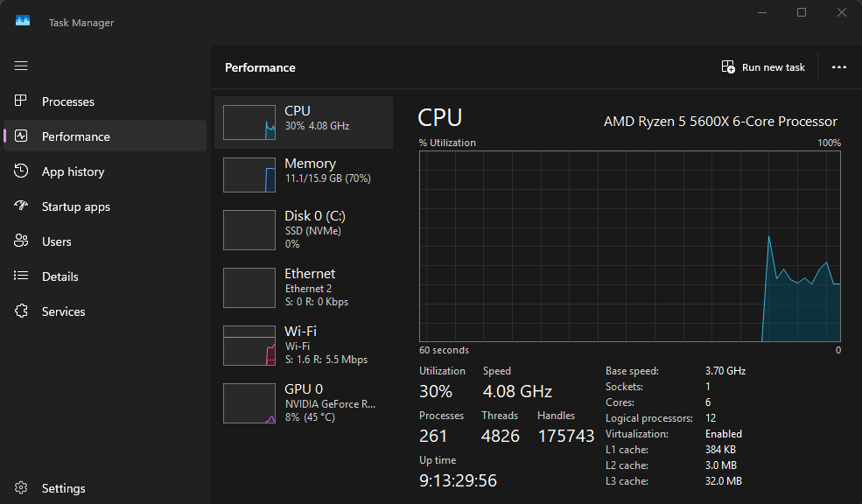The height and width of the screenshot is (504, 862).
Task: Click the GPU 0 resource label
Action: (x=304, y=388)
